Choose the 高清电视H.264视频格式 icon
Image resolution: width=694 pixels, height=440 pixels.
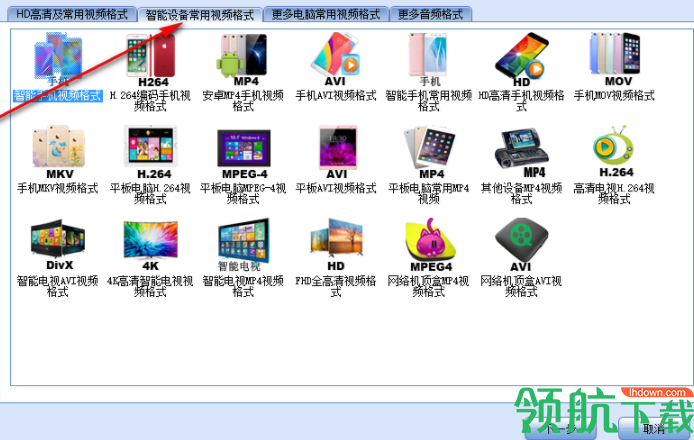tap(614, 151)
